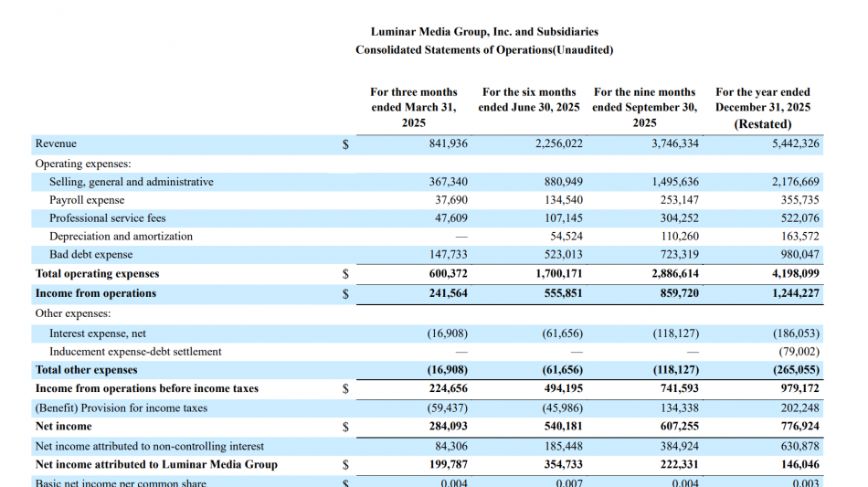Click total operating expenses value 4,198,099
This screenshot has width=868, height=487.
click(x=796, y=273)
